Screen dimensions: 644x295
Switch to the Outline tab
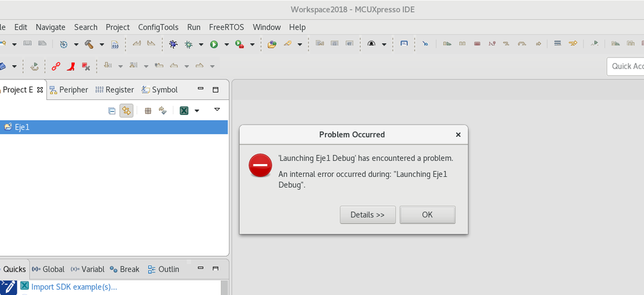click(164, 269)
